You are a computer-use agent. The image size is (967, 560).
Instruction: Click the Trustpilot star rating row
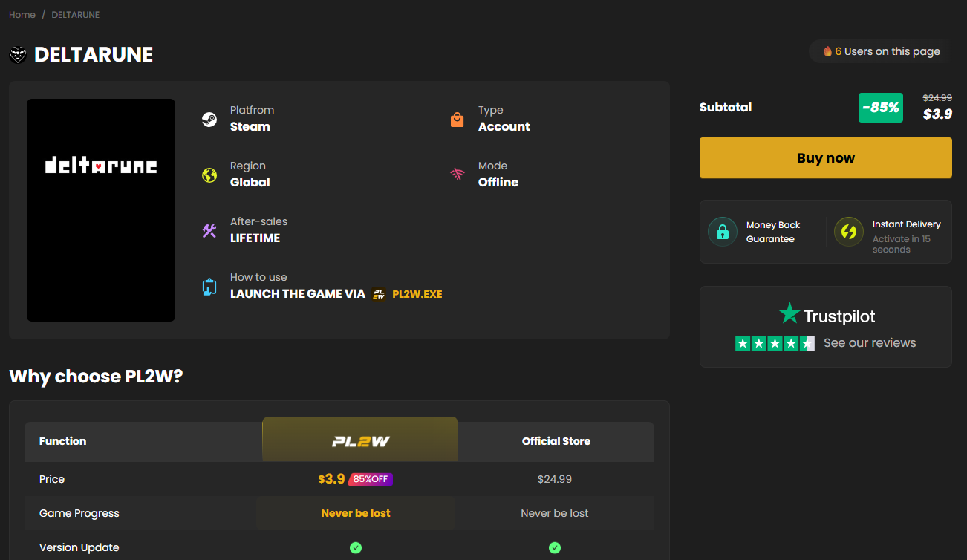775,343
